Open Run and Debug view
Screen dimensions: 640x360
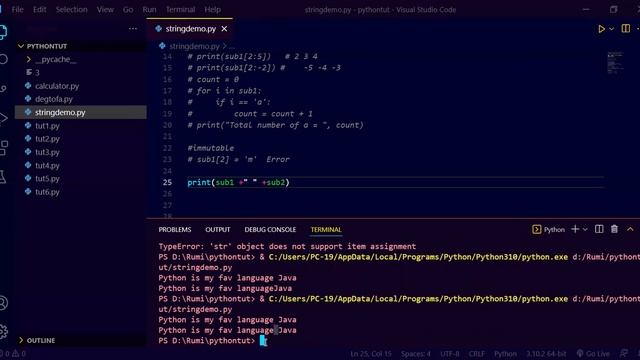(3, 118)
